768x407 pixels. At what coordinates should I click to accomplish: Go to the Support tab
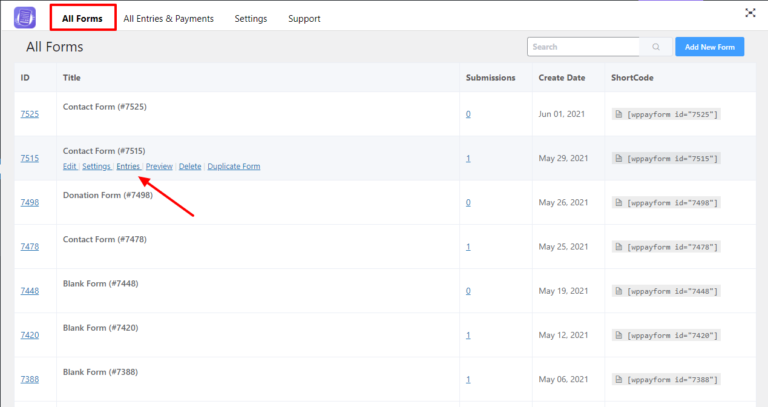(304, 18)
